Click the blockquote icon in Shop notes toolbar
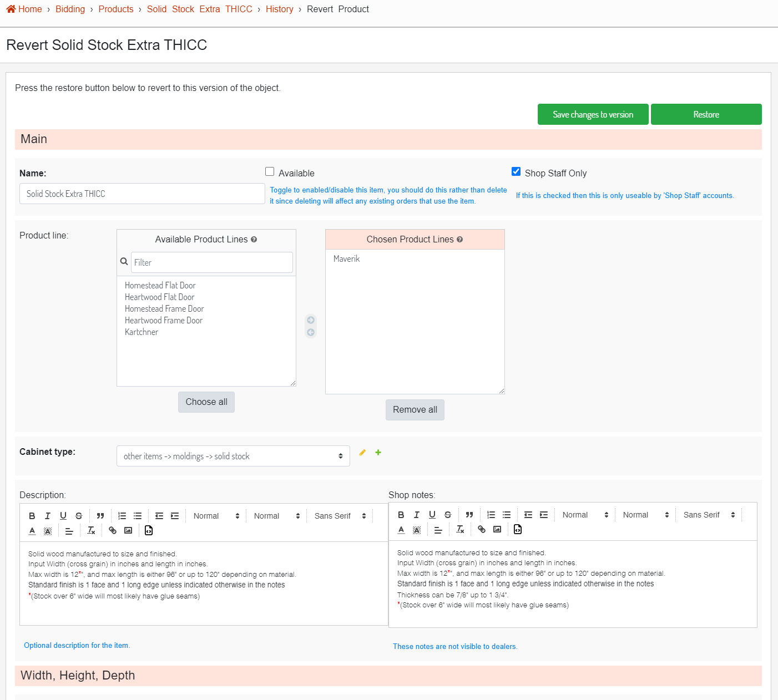 click(x=469, y=515)
